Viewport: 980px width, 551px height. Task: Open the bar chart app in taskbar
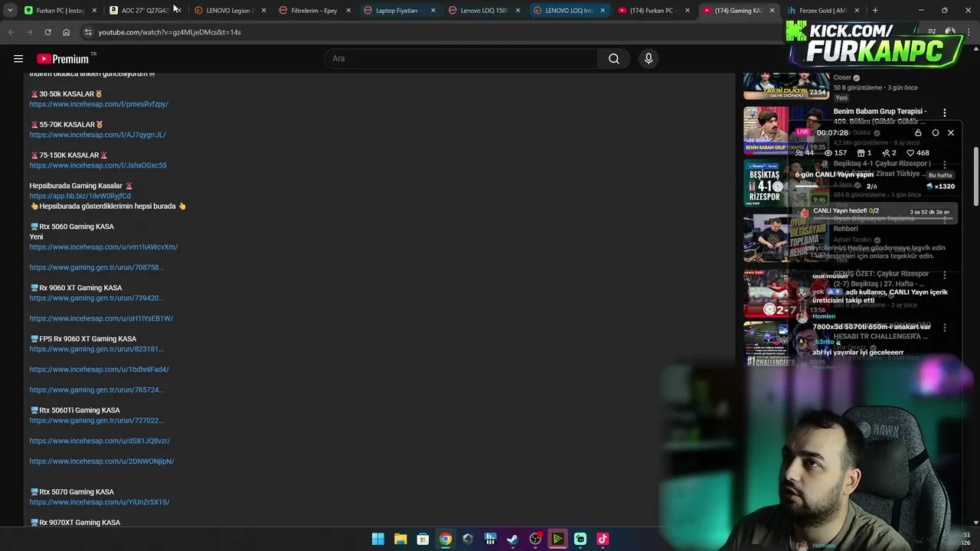[x=490, y=540]
